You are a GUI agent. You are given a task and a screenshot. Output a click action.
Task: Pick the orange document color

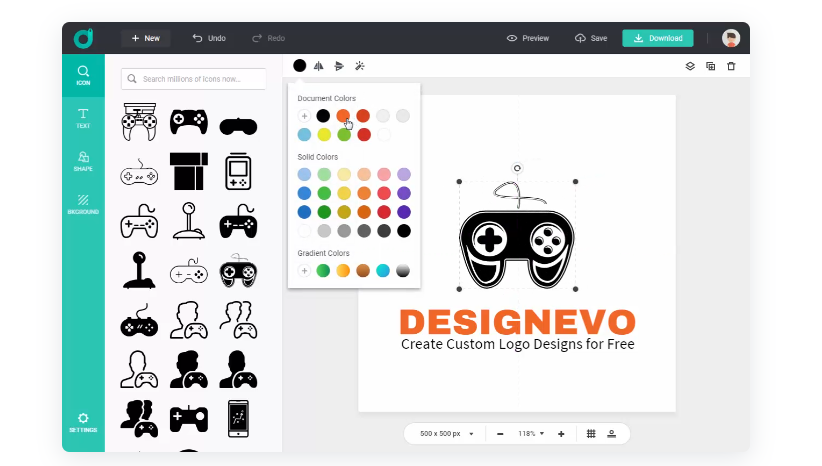343,116
